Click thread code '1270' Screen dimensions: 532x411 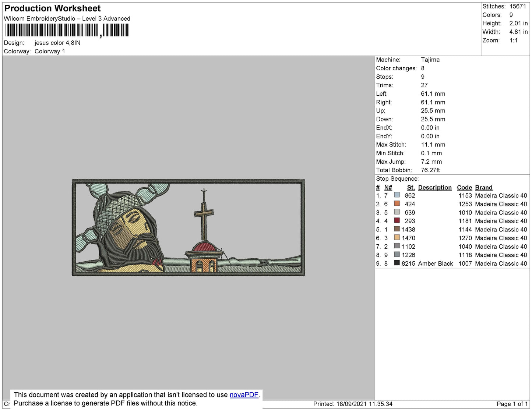coord(465,238)
